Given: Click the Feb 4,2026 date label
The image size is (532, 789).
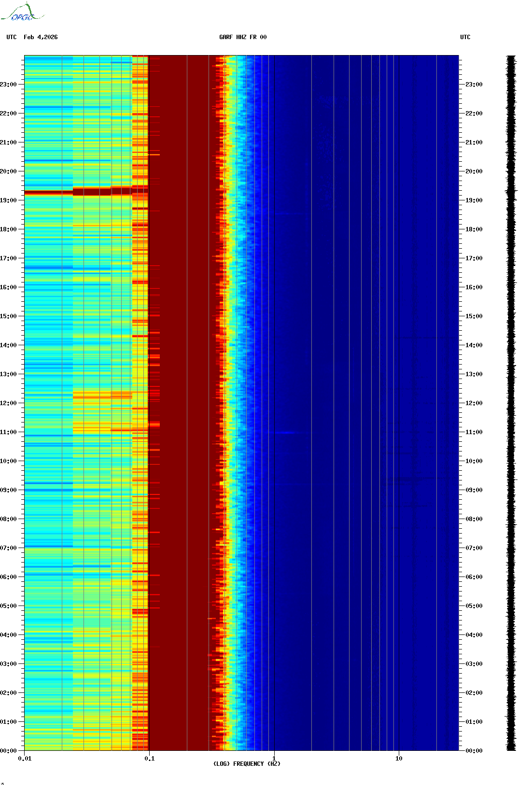Looking at the screenshot, I should point(41,37).
